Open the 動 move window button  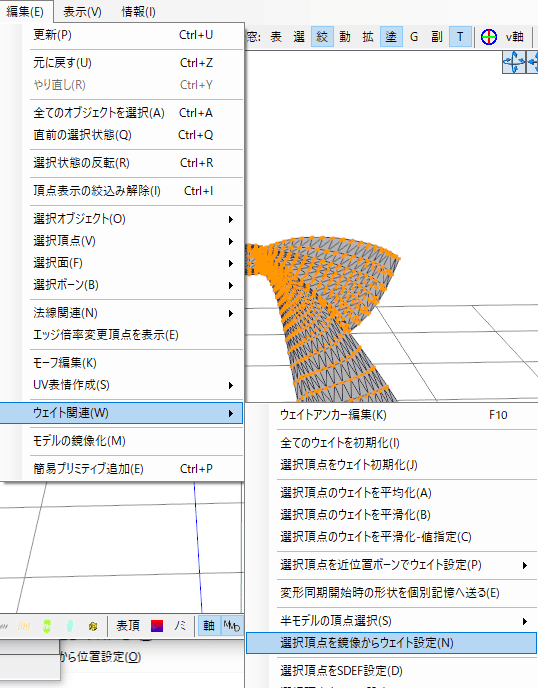[x=345, y=37]
